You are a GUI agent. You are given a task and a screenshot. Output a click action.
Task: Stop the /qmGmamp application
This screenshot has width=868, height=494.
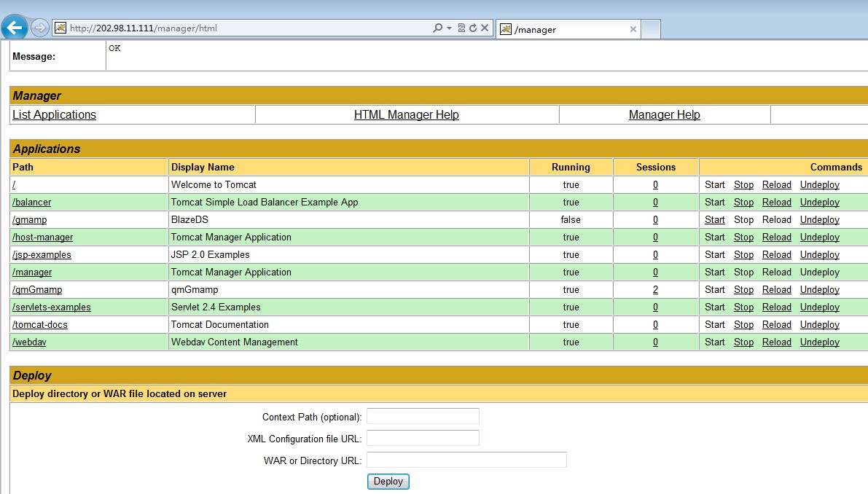[x=743, y=290]
